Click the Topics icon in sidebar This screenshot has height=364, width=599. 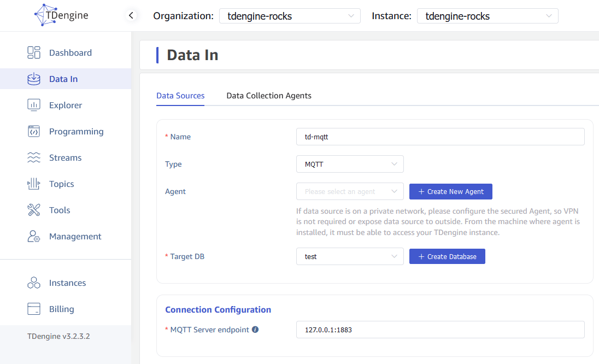click(34, 184)
